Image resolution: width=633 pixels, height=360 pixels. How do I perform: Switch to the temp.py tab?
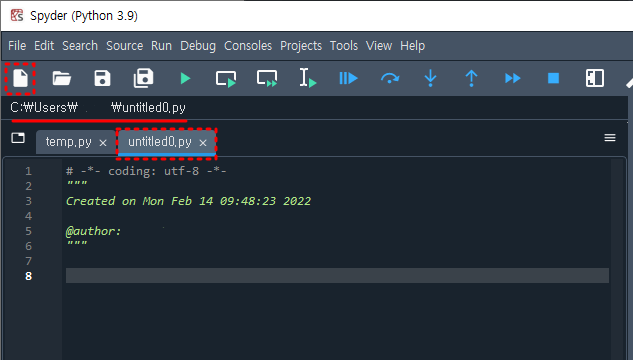click(68, 142)
